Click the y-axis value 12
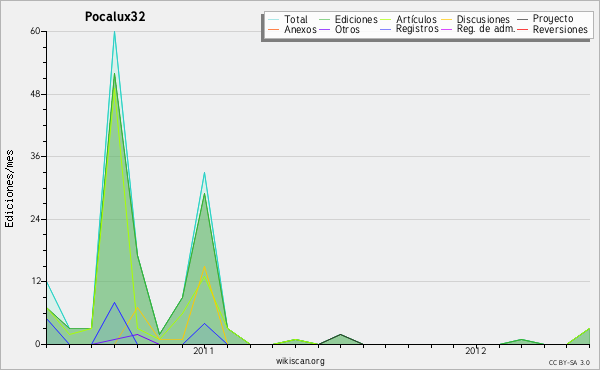Screen dimensions: 600x370 pyautogui.click(x=36, y=282)
